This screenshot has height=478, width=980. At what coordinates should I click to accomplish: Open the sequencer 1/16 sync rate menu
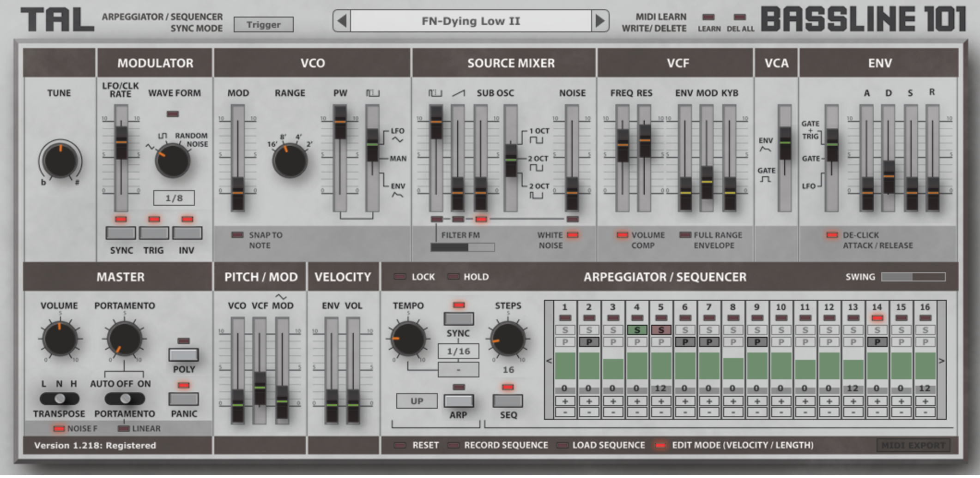(x=458, y=351)
